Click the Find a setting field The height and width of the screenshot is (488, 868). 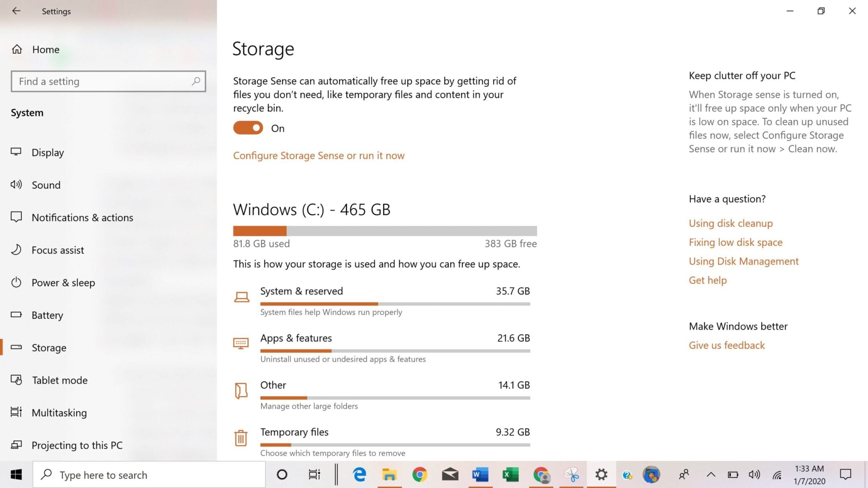pyautogui.click(x=108, y=81)
